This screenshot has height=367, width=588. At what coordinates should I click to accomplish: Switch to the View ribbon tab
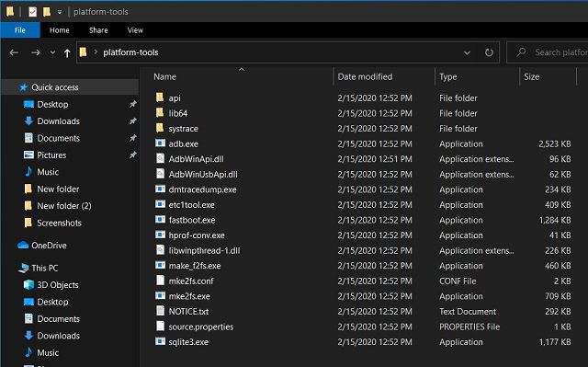[x=135, y=30]
